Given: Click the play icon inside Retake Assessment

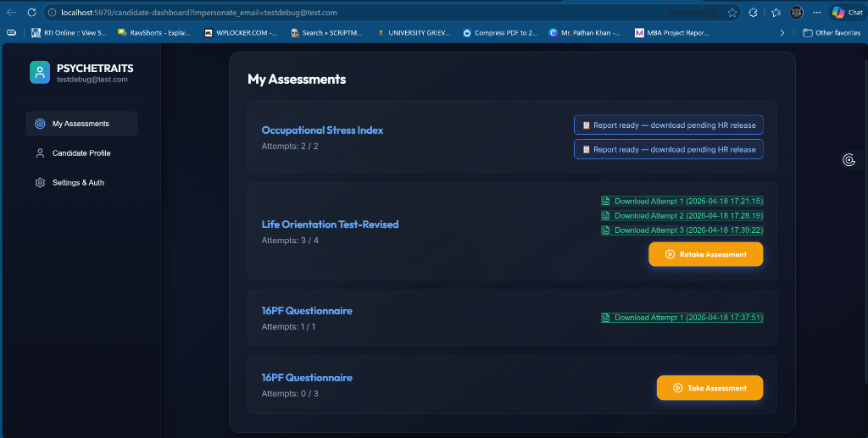Looking at the screenshot, I should [x=670, y=254].
